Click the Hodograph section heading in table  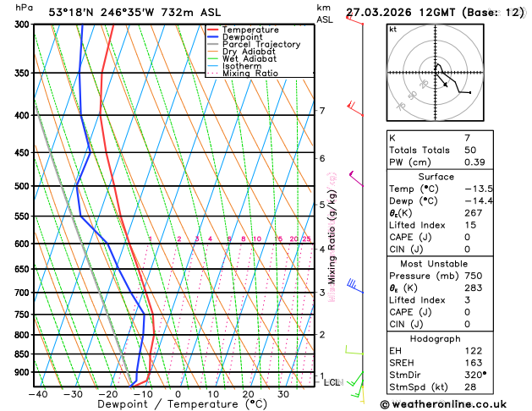point(435,339)
